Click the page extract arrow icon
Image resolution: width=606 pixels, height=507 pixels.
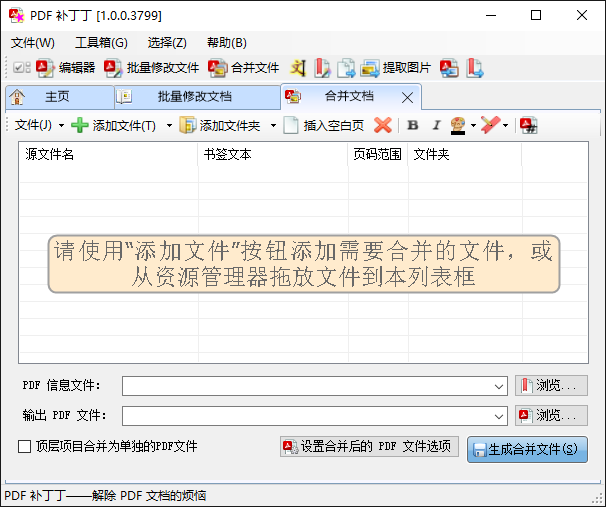click(x=346, y=68)
